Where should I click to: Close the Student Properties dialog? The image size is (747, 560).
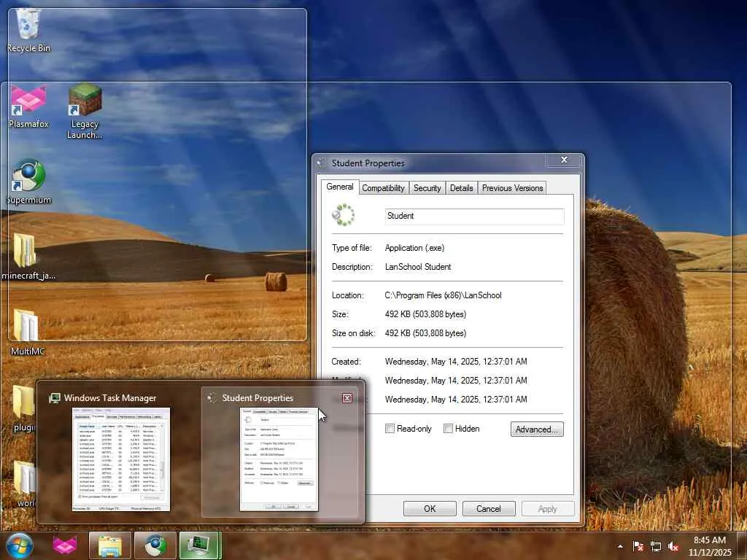(x=564, y=160)
